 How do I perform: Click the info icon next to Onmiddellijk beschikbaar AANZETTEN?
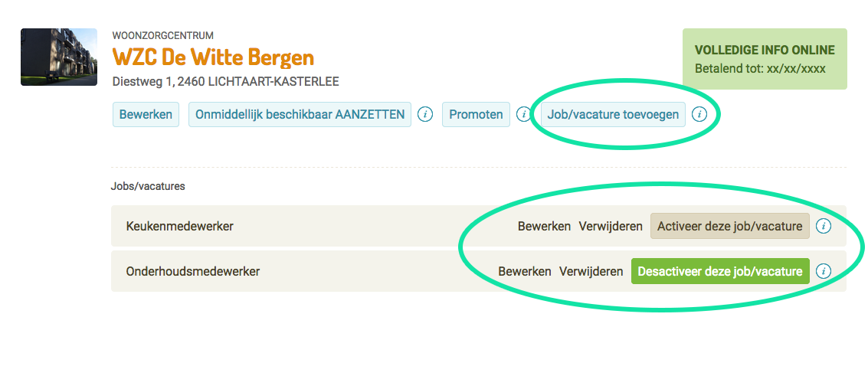[425, 114]
